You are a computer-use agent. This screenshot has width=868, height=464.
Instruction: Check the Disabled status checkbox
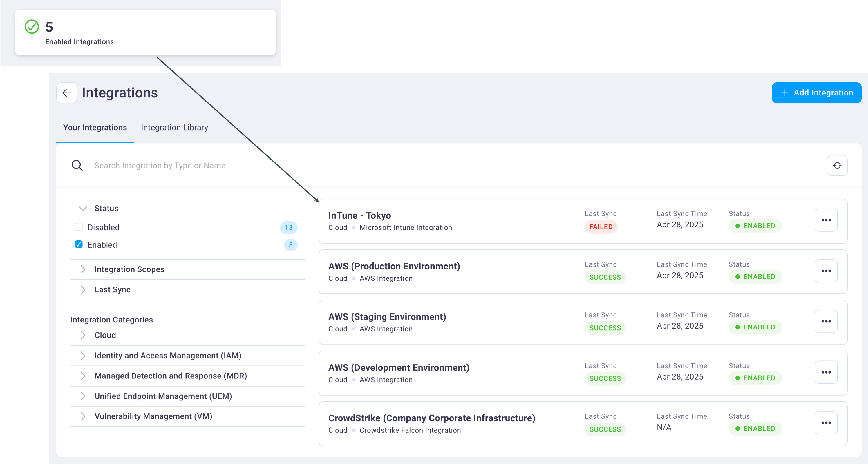pos(79,227)
